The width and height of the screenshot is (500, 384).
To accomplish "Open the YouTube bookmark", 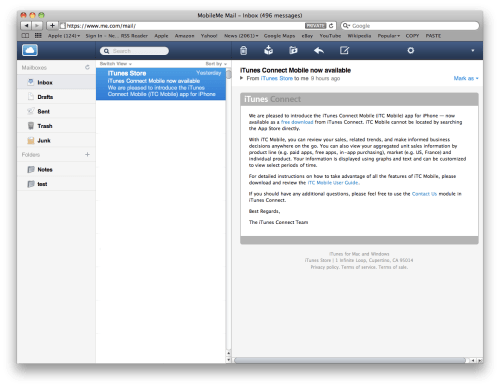I will tap(330, 36).
